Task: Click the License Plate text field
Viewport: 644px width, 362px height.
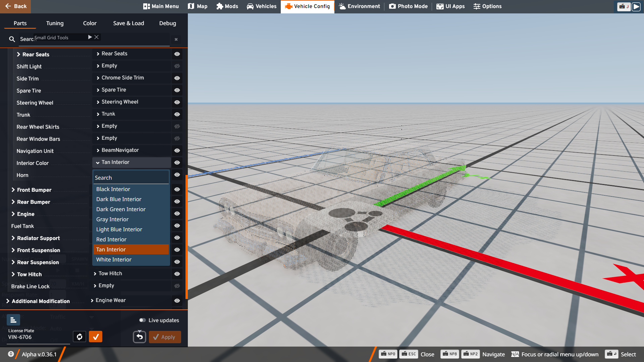Action: (39, 337)
